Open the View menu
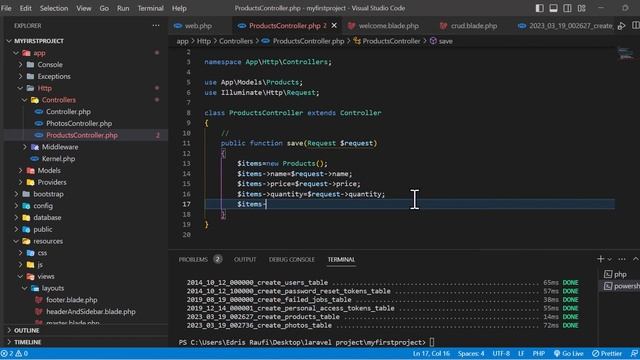 coord(84,8)
